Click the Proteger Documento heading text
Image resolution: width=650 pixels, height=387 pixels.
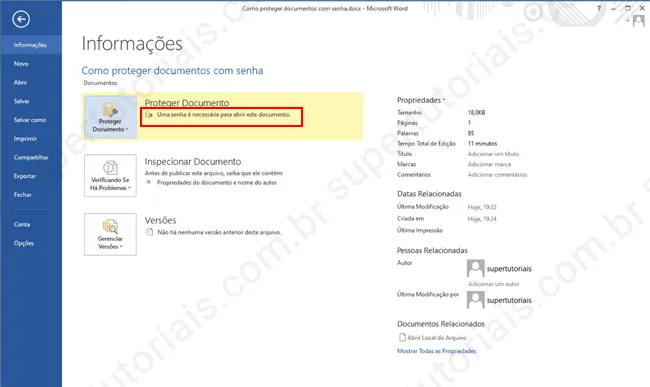[187, 102]
